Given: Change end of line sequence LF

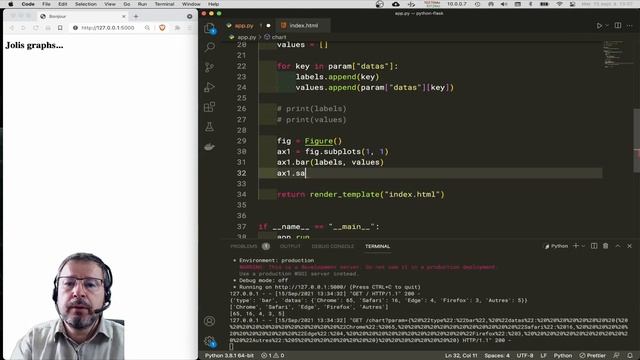Looking at the screenshot, I should point(543,356).
